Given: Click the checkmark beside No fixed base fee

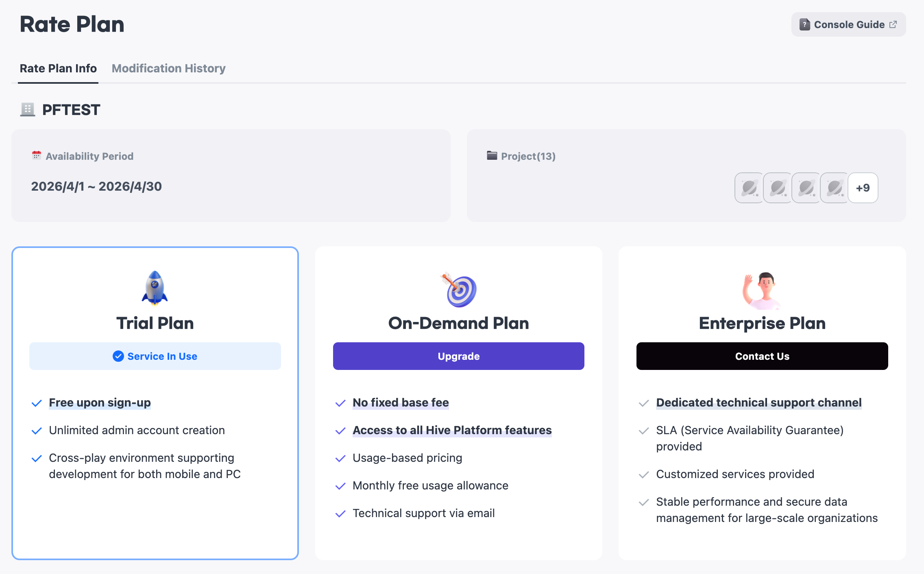Looking at the screenshot, I should pos(340,403).
